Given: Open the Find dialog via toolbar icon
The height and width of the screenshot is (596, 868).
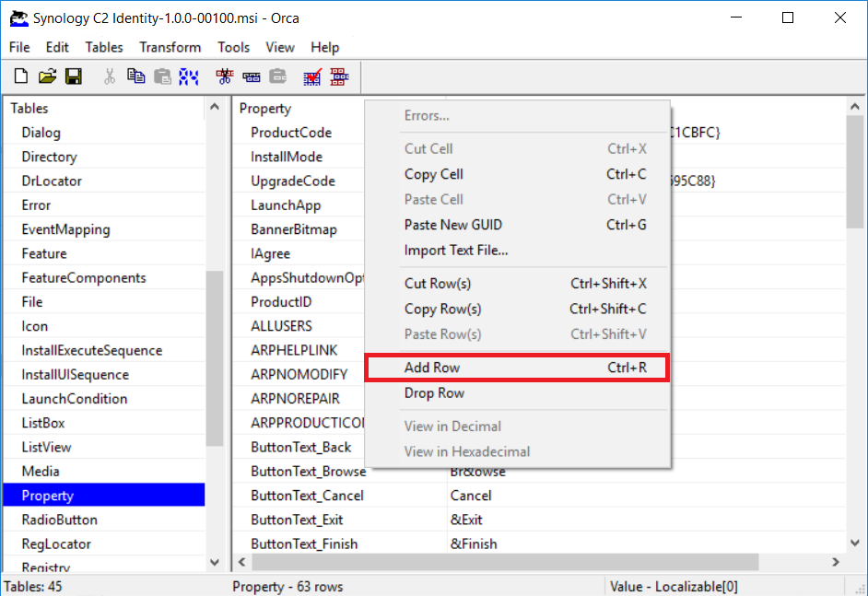Looking at the screenshot, I should tap(189, 76).
